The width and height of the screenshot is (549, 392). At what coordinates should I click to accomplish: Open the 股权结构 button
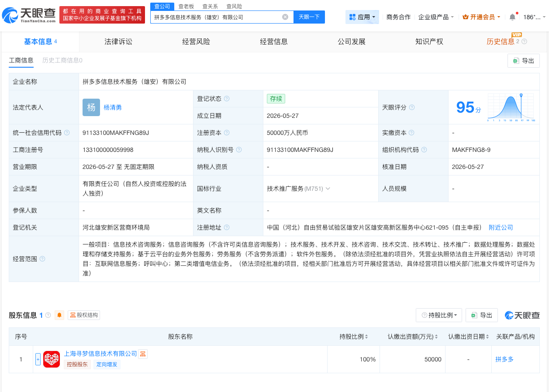click(x=84, y=315)
